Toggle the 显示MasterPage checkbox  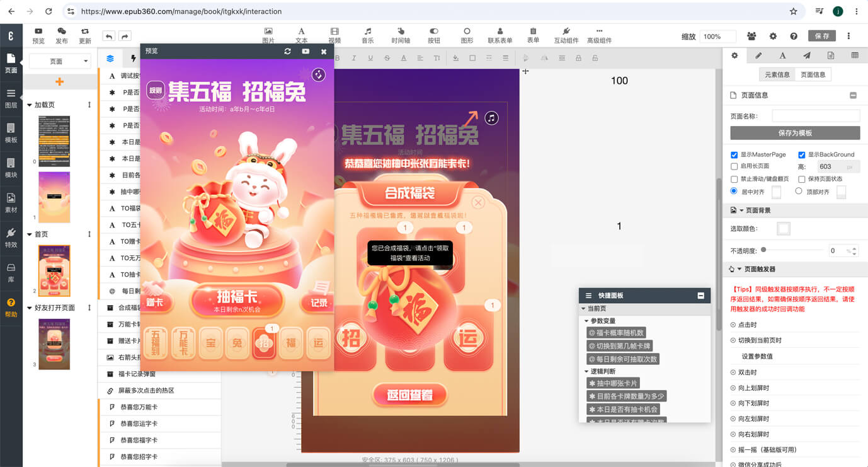(x=734, y=155)
